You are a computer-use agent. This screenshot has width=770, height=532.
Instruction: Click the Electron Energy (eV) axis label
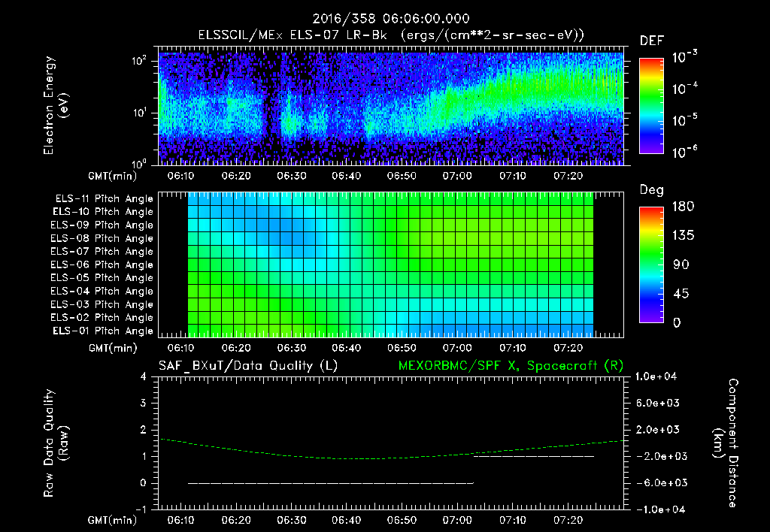pos(56,105)
